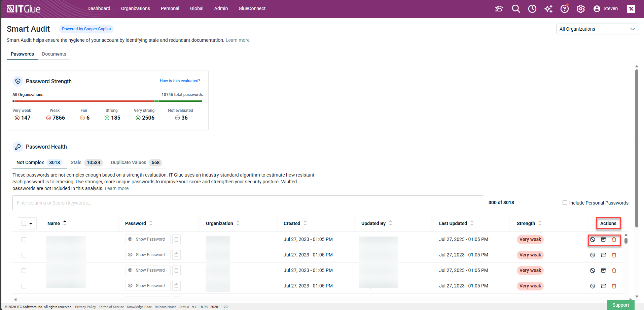Check the first password row checkbox
The width and height of the screenshot is (644, 310).
(24, 240)
